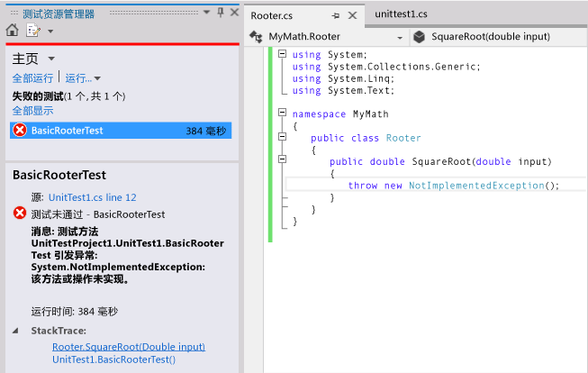This screenshot has height=373, width=588.
Task: Switch to the unittest1.cs tab
Action: [401, 14]
